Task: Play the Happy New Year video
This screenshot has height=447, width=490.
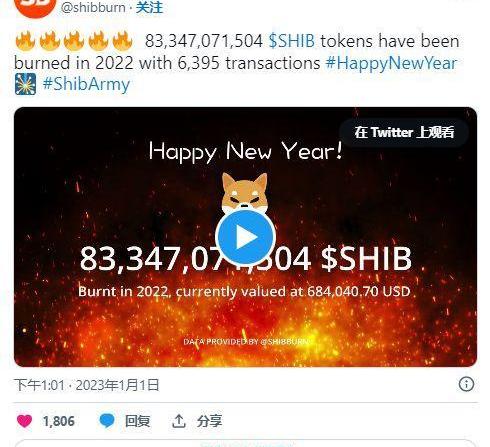Action: 245,237
